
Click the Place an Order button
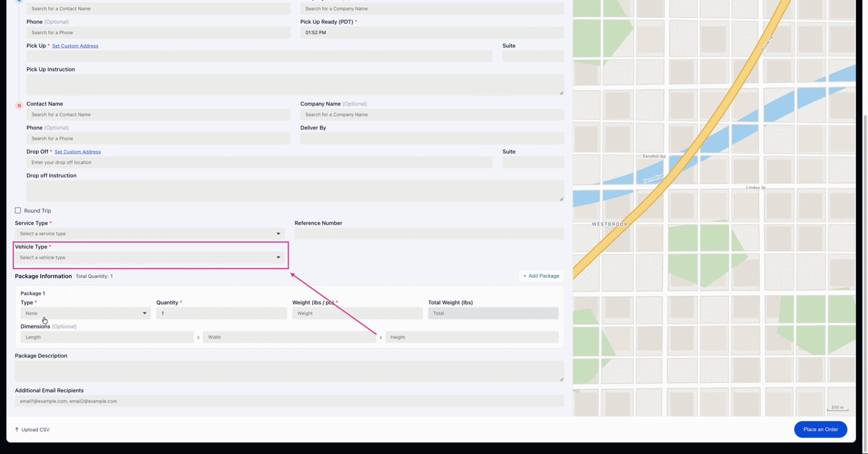point(820,429)
